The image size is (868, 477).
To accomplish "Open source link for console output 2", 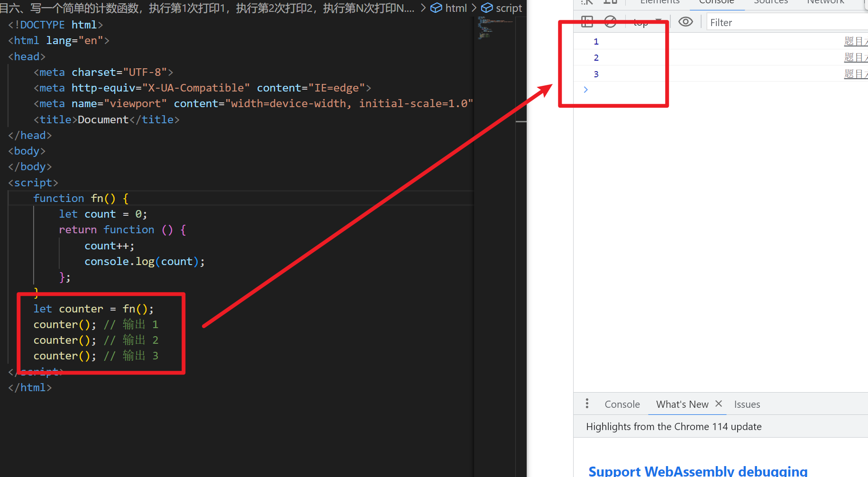I will [856, 57].
